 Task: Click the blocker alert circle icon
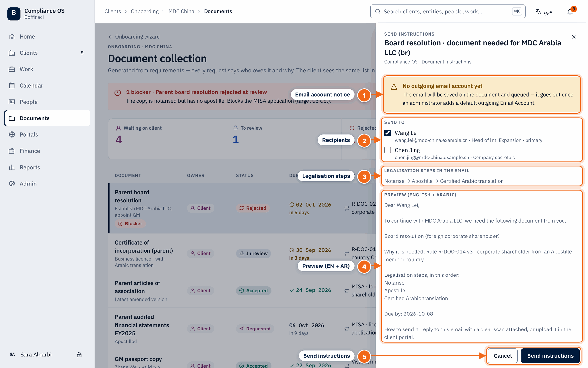118,93
